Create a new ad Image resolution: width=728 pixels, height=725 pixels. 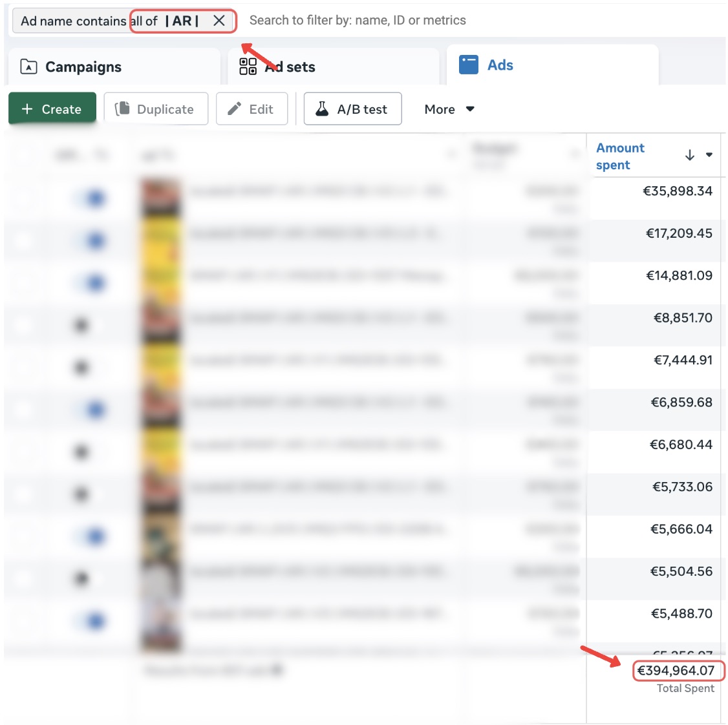coord(52,109)
